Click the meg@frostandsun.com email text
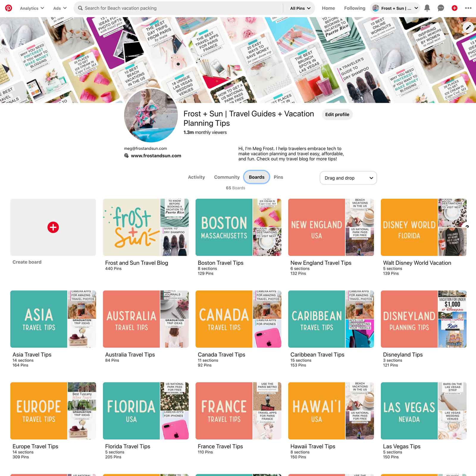This screenshot has width=476, height=476. point(145,148)
